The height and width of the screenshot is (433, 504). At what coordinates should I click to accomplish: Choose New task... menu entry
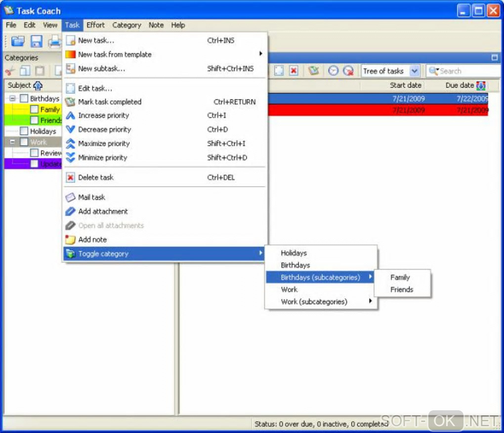[x=165, y=40]
